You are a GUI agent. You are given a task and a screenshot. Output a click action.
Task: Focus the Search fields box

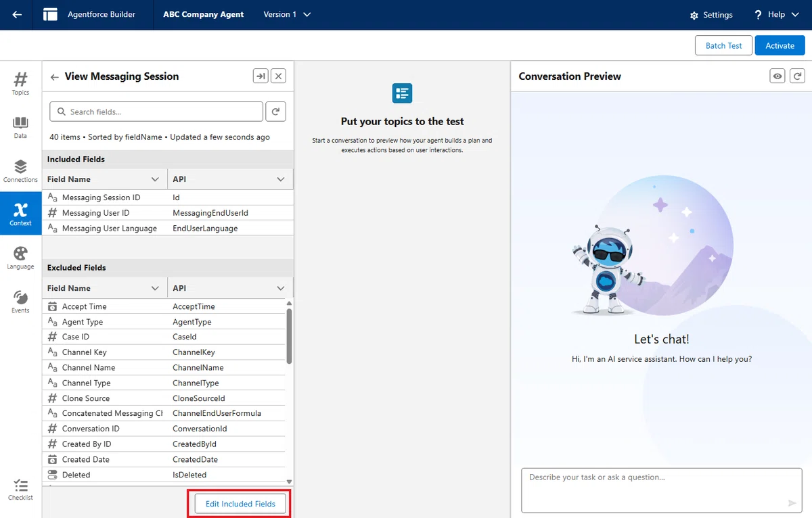click(x=156, y=112)
